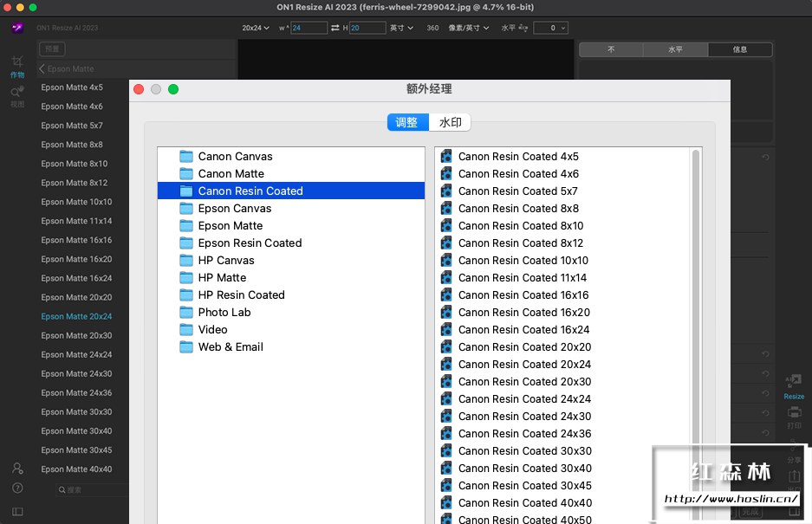Toggle the left panel layout icon
The image size is (812, 524).
(x=17, y=512)
